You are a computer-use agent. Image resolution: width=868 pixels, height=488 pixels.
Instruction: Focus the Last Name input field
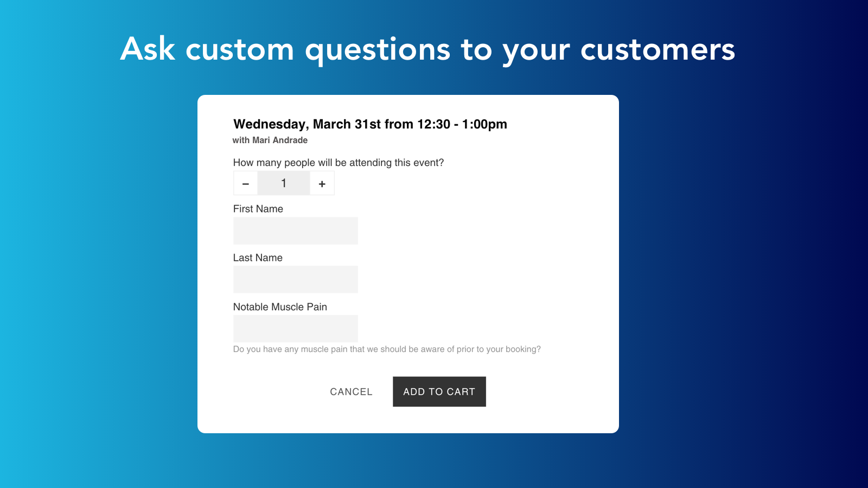click(x=296, y=280)
